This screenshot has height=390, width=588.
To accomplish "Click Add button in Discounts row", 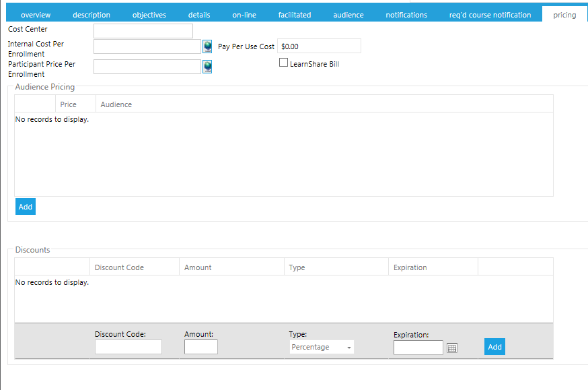I will [494, 347].
